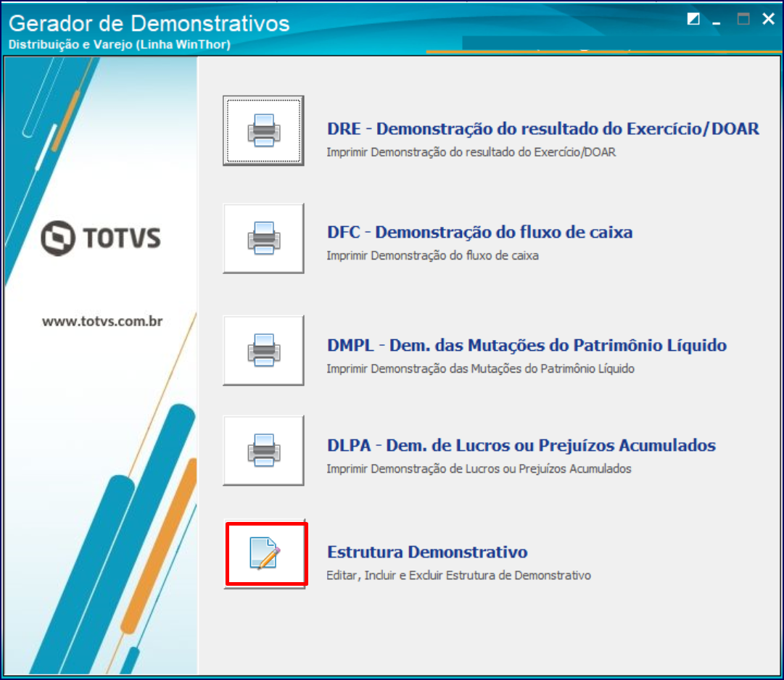Close the Gerador de Demonstrativos window
Screen dimensions: 784x680
coord(769,19)
